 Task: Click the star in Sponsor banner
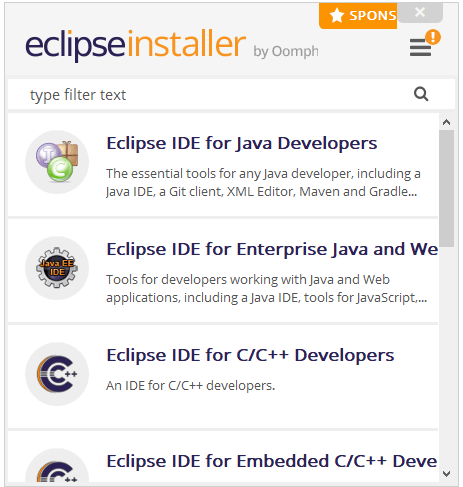tap(337, 15)
